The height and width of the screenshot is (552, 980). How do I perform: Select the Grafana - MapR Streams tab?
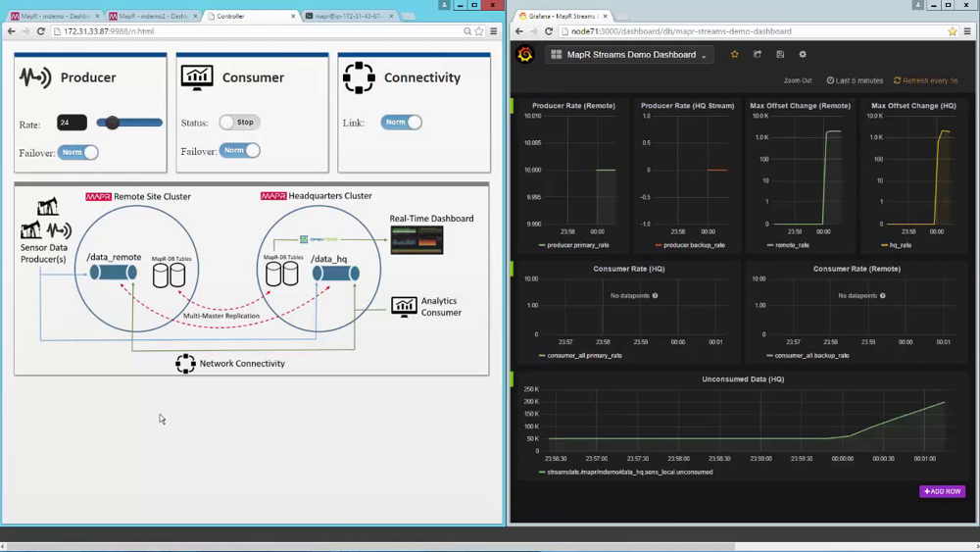tap(563, 16)
